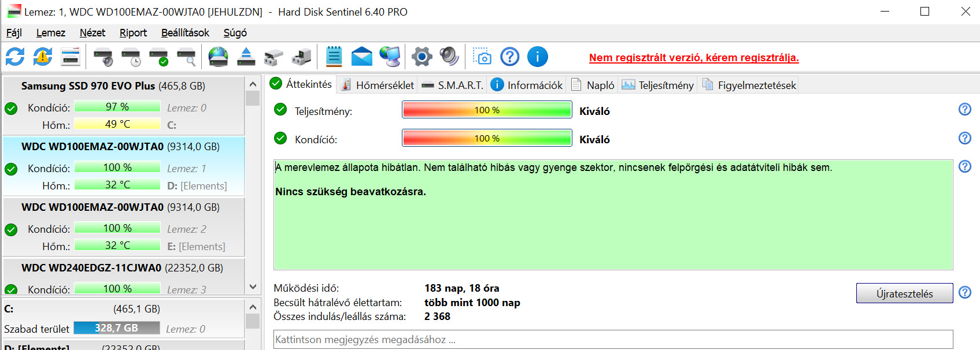Click the blue envelope email icon
Viewport: 980px width, 350px height.
362,57
